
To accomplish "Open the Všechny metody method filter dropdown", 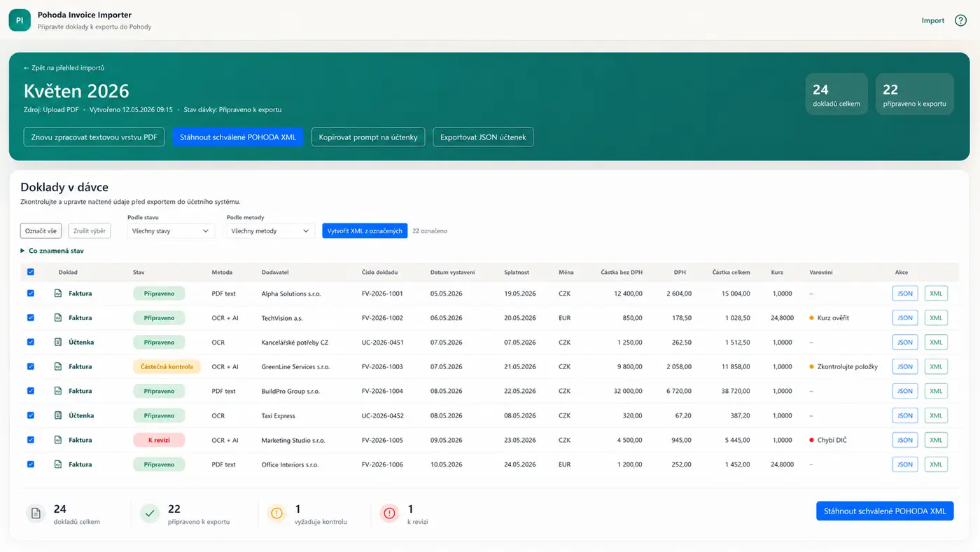I will tap(270, 230).
